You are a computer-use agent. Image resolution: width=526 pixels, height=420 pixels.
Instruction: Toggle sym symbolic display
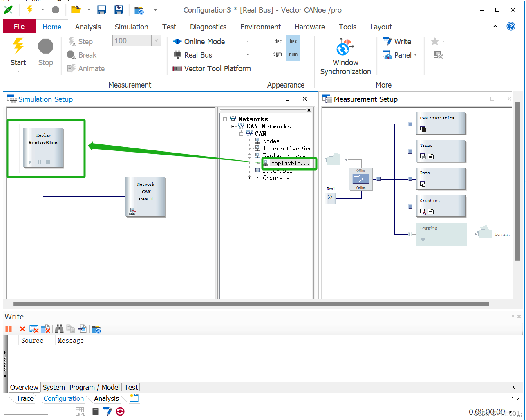pyautogui.click(x=278, y=54)
